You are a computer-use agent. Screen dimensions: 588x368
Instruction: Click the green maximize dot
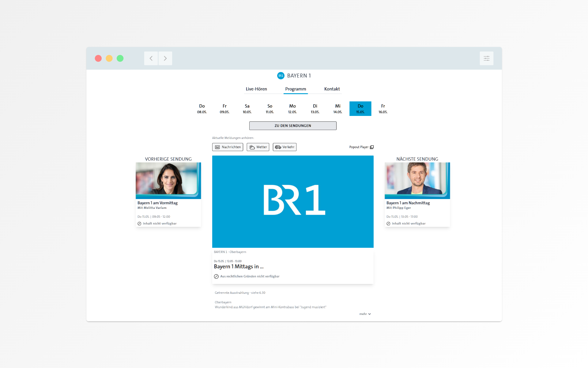click(120, 58)
